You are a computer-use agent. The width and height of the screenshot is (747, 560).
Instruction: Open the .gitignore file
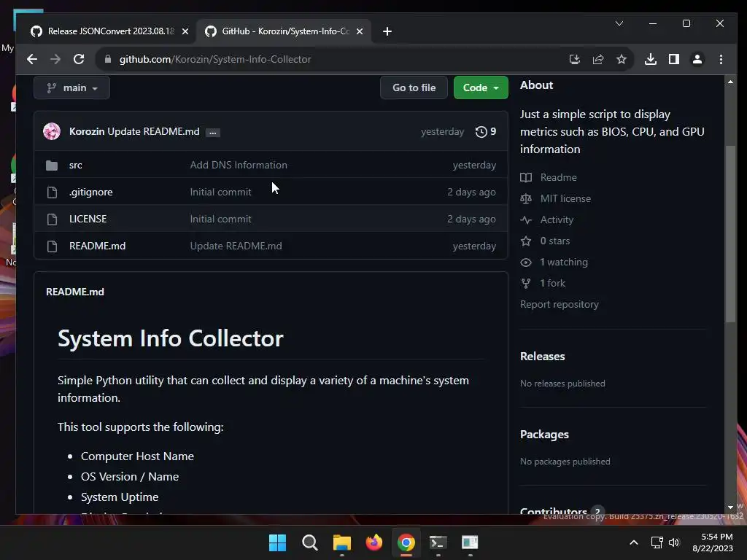91,192
